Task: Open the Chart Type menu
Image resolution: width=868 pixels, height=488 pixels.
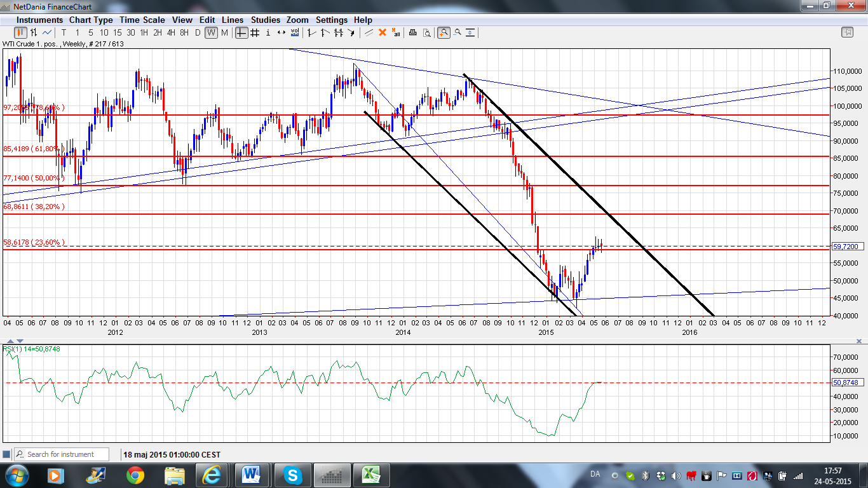Action: (x=91, y=20)
